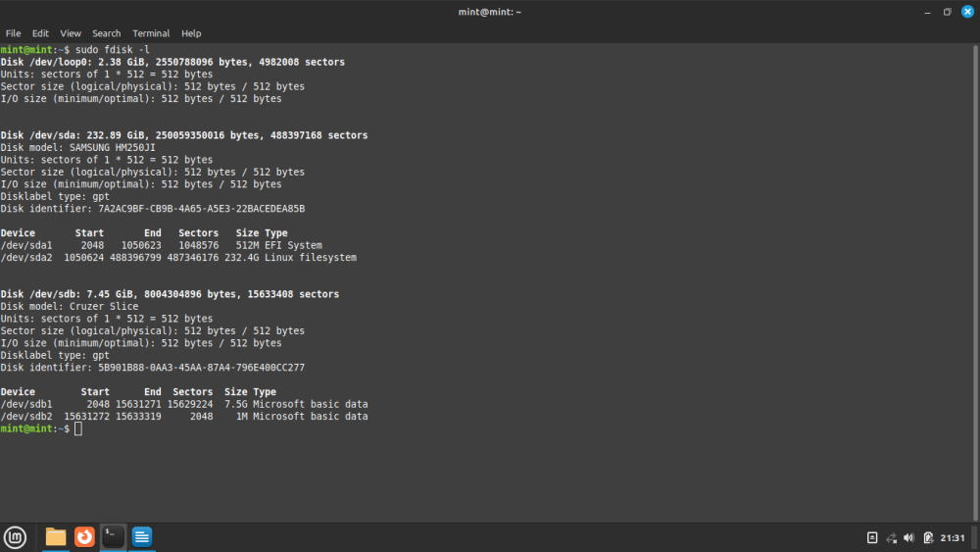Launch Firefox from the taskbar
The width and height of the screenshot is (980, 552).
(x=84, y=537)
